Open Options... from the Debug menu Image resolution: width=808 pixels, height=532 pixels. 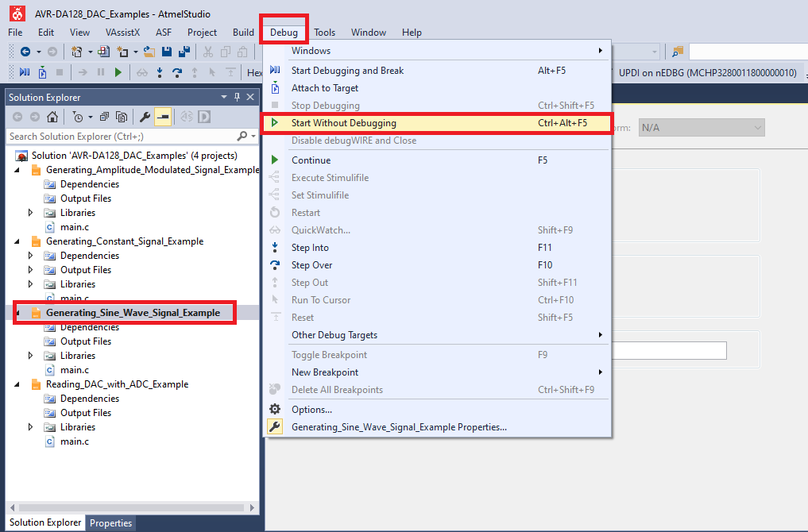click(437, 410)
